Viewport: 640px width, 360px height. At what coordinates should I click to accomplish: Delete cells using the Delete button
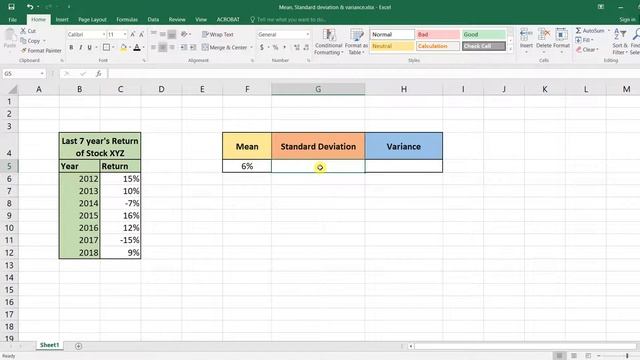(x=544, y=41)
